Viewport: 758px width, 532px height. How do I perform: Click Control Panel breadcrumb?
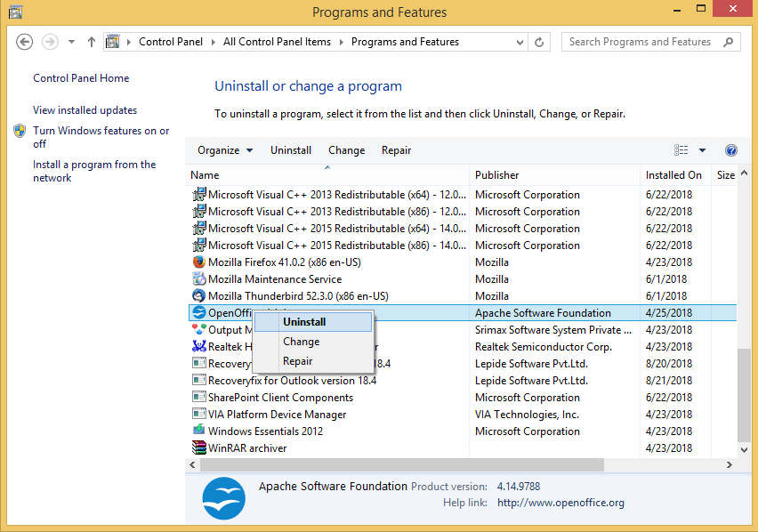(x=171, y=42)
